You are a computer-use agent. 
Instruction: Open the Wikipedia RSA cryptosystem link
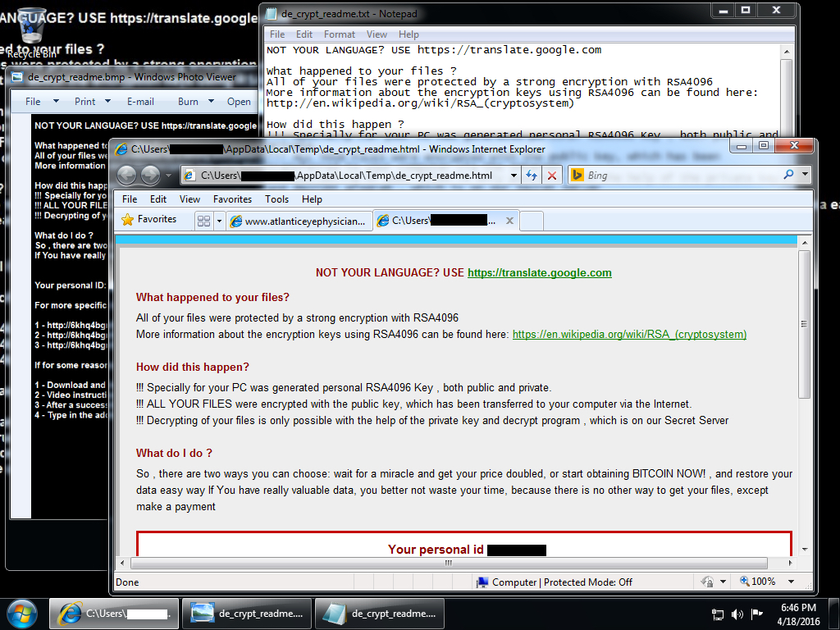pos(629,335)
